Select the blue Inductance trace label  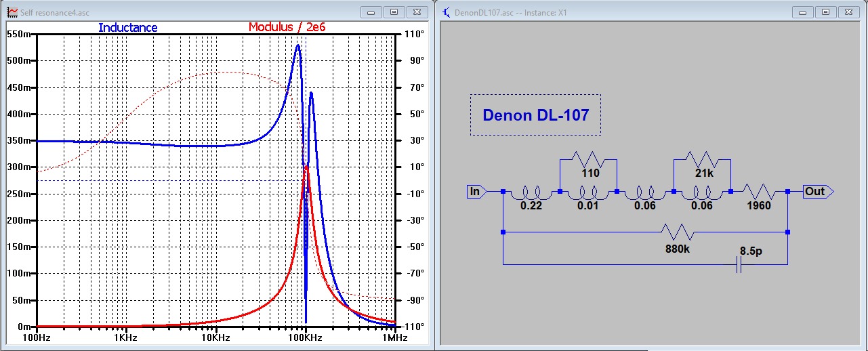coord(127,28)
